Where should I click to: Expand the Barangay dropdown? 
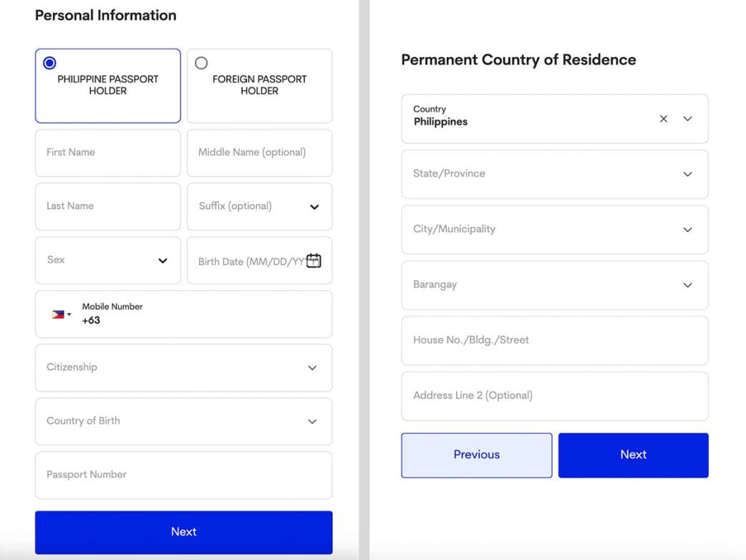[687, 285]
